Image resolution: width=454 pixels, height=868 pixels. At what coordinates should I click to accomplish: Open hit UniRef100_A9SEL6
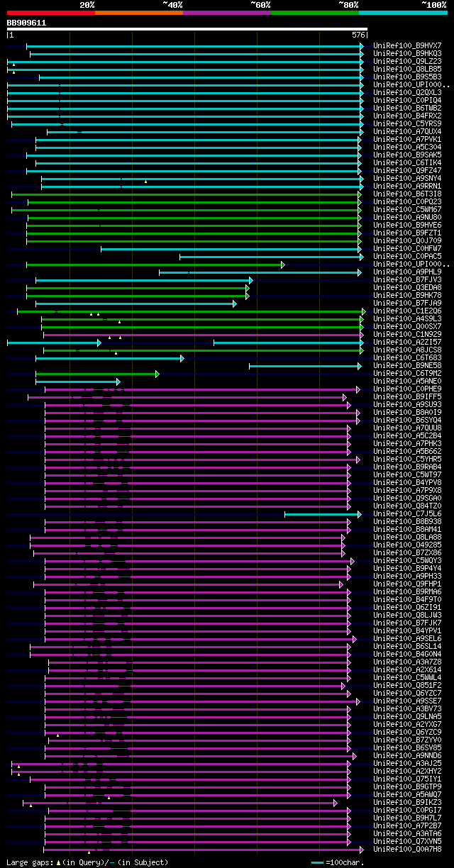(x=408, y=638)
